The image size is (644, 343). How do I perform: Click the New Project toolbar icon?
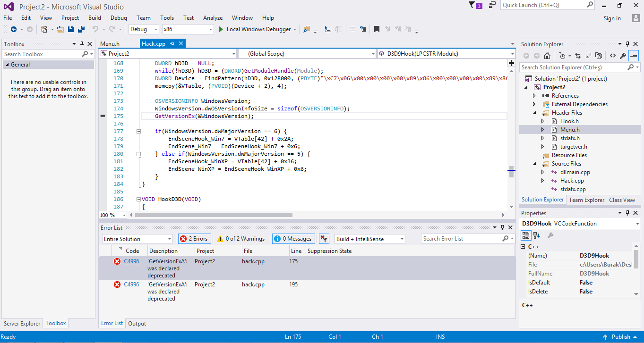pos(44,29)
